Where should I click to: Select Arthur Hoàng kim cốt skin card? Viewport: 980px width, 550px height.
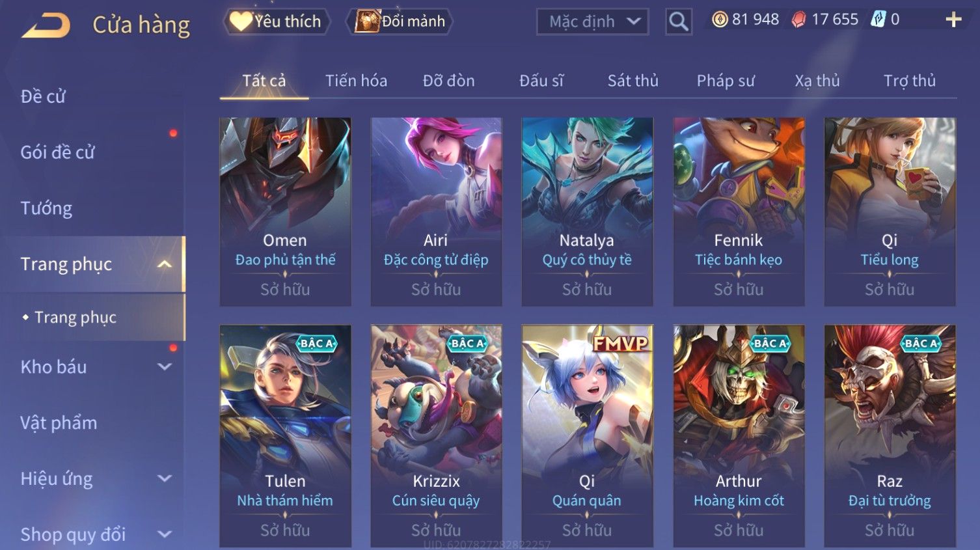coord(739,436)
